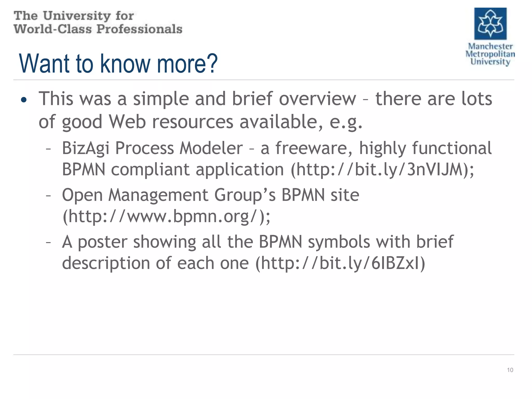The width and height of the screenshot is (532, 399).
Task: Click the dash before 'A poster showing'
Action: coord(48,243)
